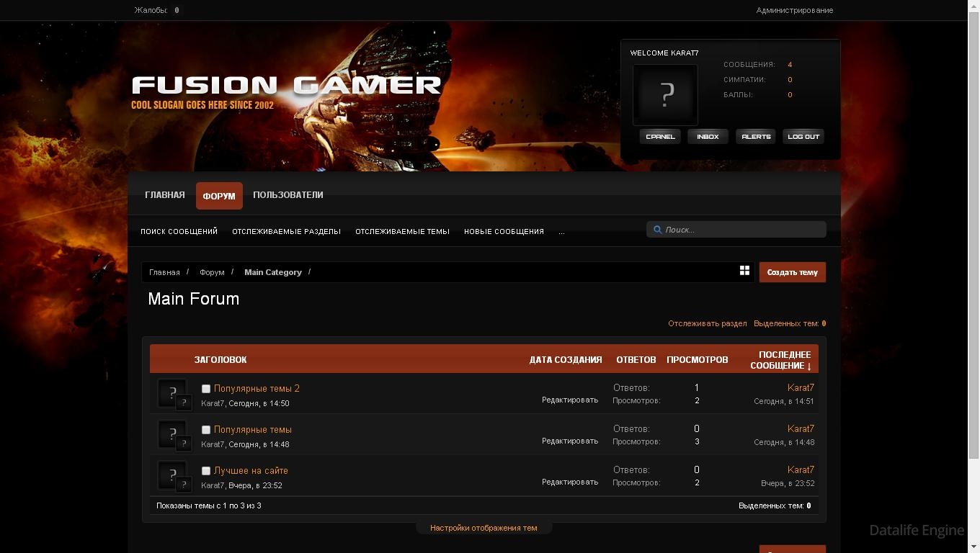The width and height of the screenshot is (980, 553).
Task: Sort by Ответов column header
Action: [x=636, y=360]
